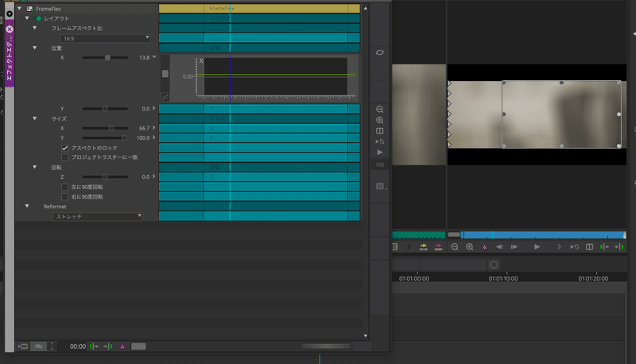Screen dimensions: 636x364
Task: Click the show/hide keyframe graphs icon
Action: coord(23,347)
